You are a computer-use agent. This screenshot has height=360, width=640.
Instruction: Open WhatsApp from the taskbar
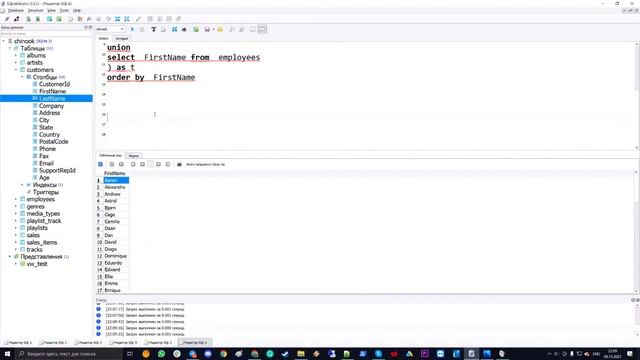pos(161,353)
